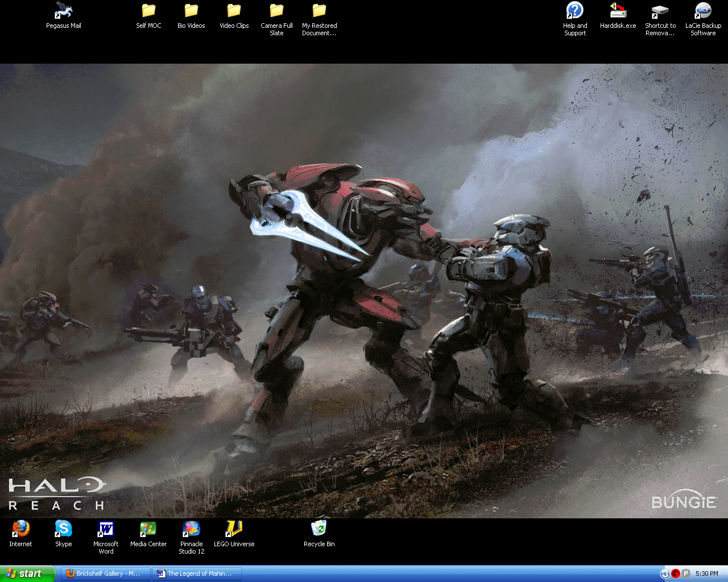Screen dimensions: 728x582
Task: Launch Pinnacle Studio 12
Action: click(x=191, y=530)
